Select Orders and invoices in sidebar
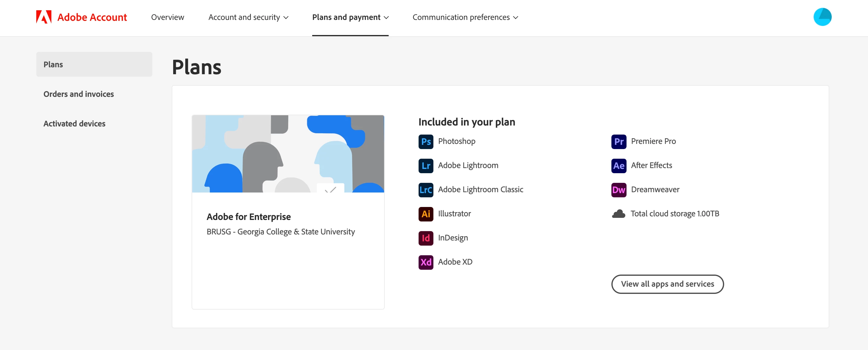868x350 pixels. tap(79, 94)
